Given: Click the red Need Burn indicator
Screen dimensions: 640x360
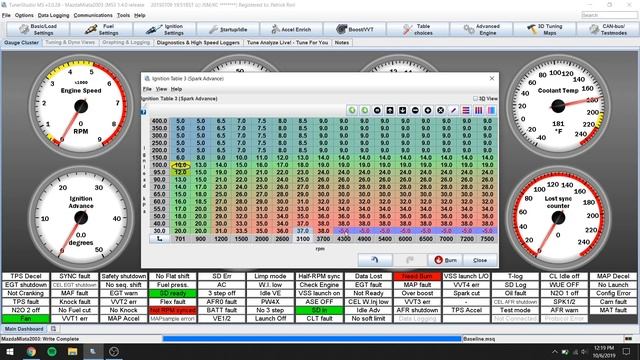Looking at the screenshot, I should (417, 276).
